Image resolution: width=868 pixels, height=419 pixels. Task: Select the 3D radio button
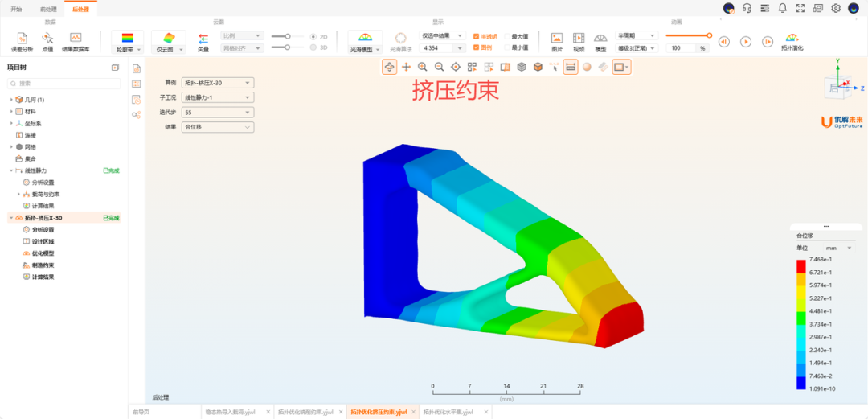pos(313,47)
